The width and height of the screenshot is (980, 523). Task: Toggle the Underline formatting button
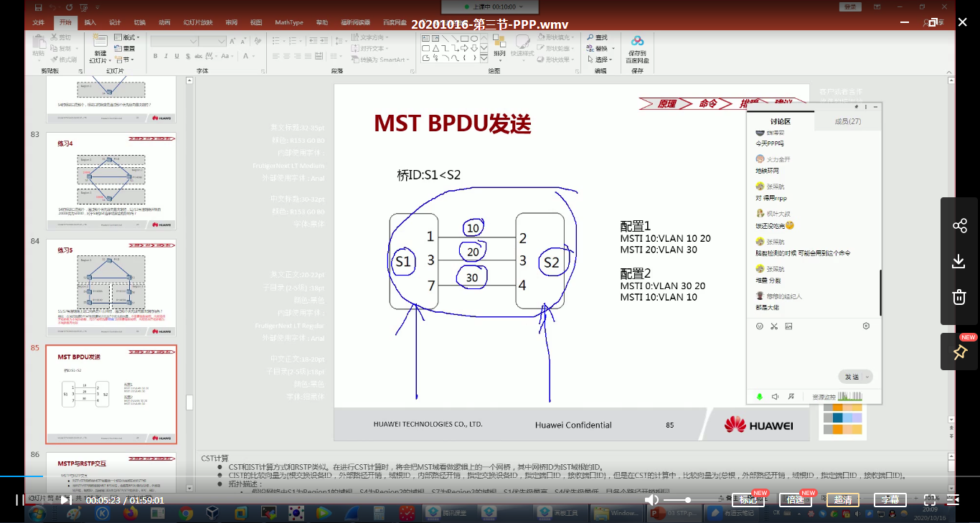175,56
